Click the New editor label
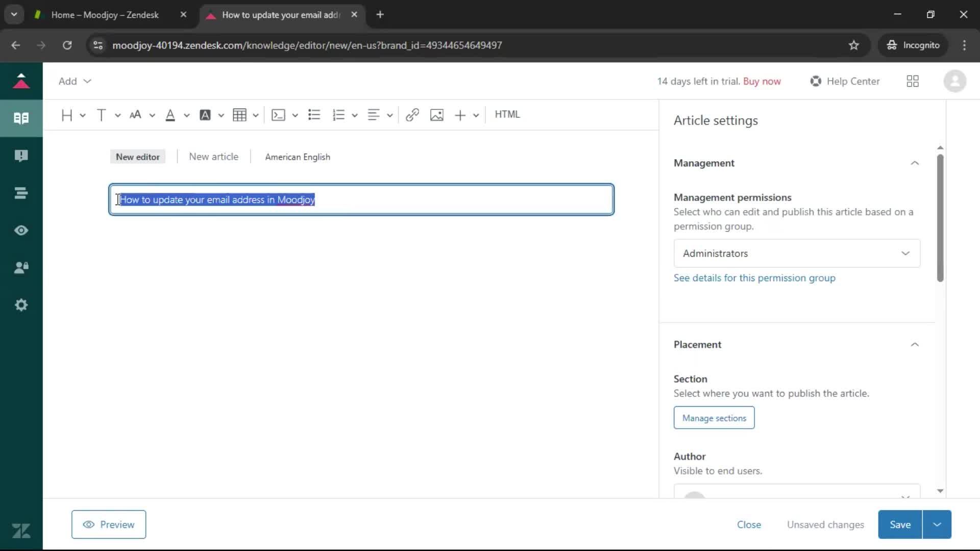The height and width of the screenshot is (551, 980). point(137,157)
